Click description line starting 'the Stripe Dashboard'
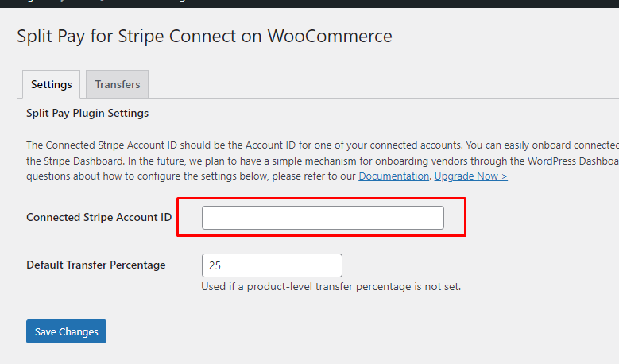The height and width of the screenshot is (364, 619). [323, 161]
